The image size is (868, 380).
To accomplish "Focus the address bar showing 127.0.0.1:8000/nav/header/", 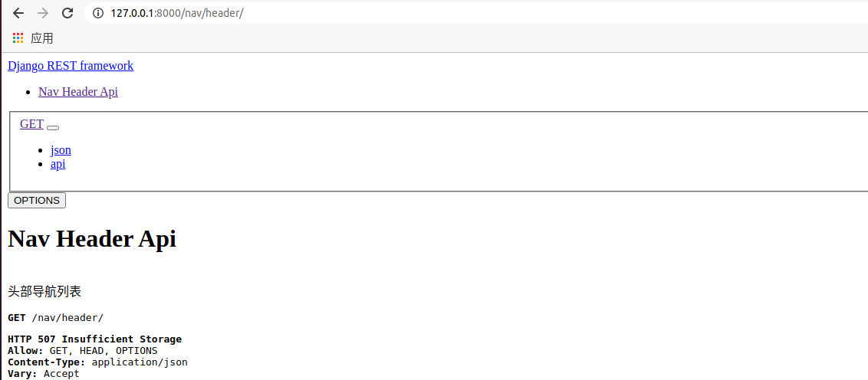I will [476, 13].
